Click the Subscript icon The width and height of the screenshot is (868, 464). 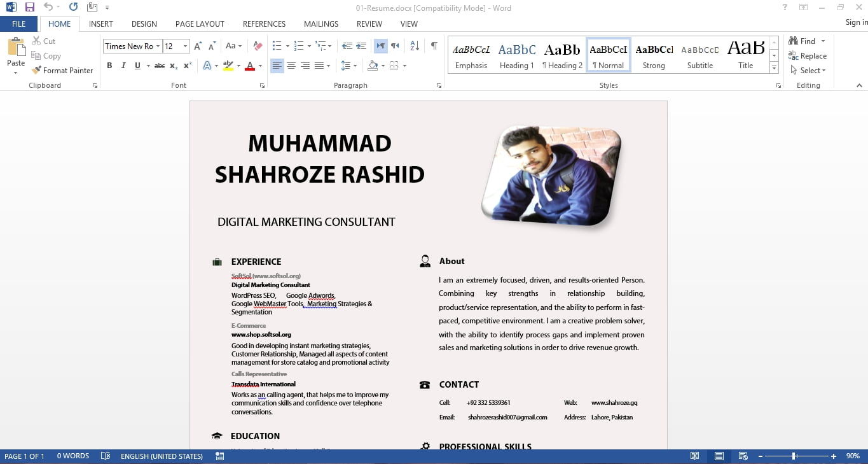click(174, 66)
